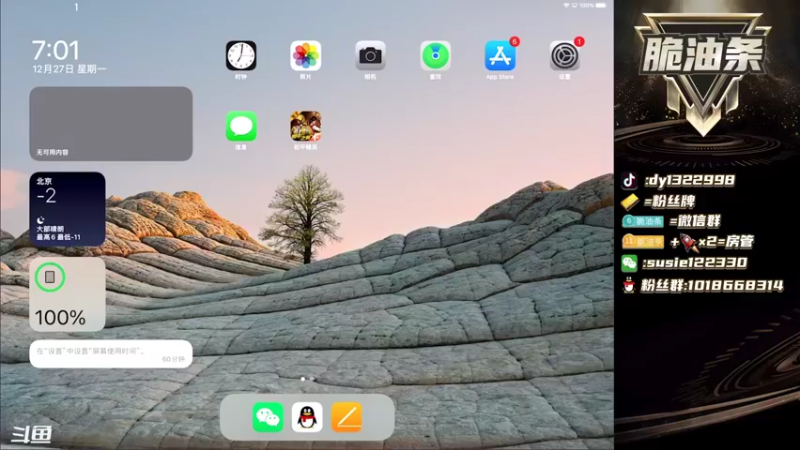Tap the Wi-Fi status icon

(x=566, y=6)
